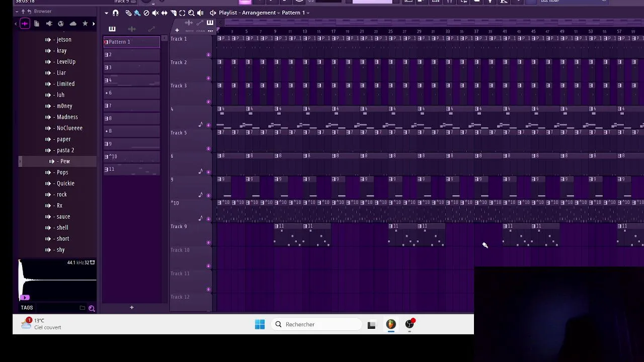The height and width of the screenshot is (362, 644).
Task: Mute Track 5 using its dot
Action: [208, 149]
